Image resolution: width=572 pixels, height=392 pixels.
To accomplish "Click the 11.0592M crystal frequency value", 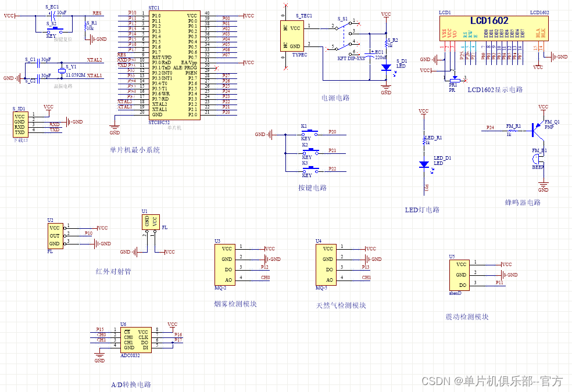I will 76,75.
